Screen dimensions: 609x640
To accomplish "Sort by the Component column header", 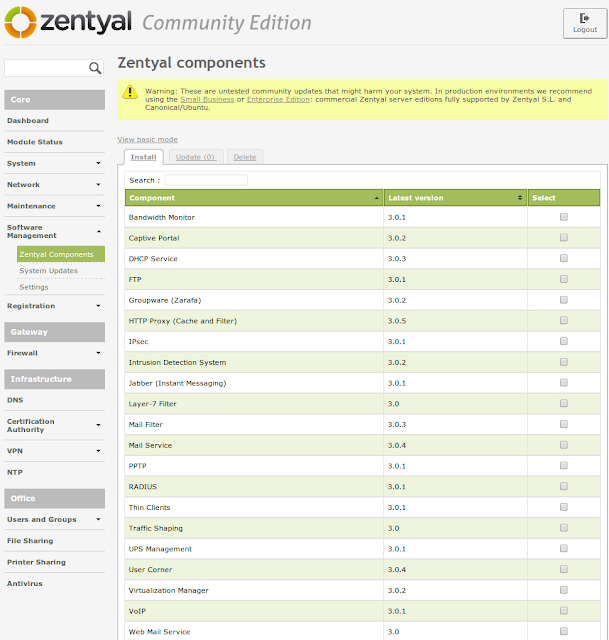I will (254, 198).
